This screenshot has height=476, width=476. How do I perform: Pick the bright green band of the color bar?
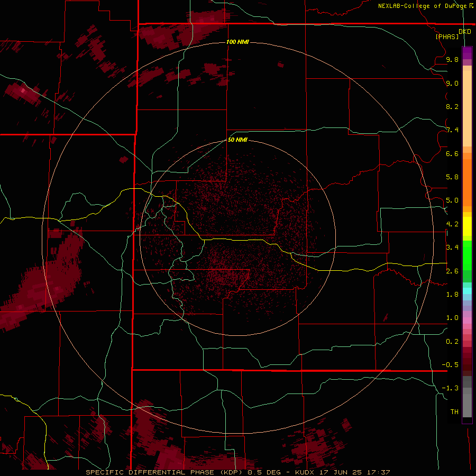[467, 255]
